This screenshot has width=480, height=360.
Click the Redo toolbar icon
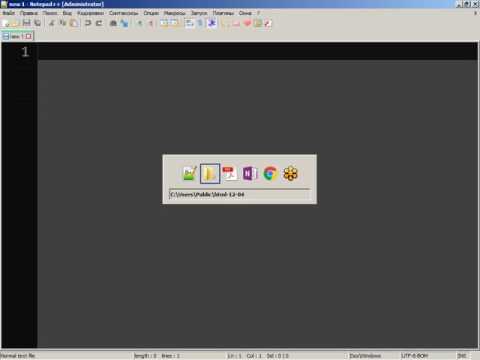(99, 23)
